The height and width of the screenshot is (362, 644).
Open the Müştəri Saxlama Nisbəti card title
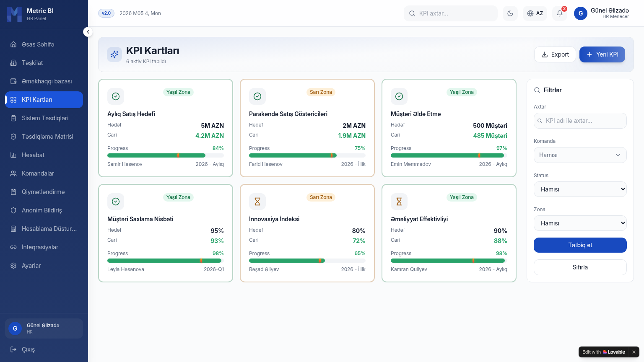[x=140, y=219]
